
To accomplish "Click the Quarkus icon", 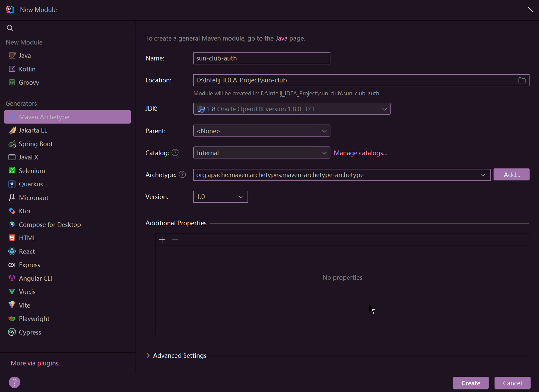I will pyautogui.click(x=12, y=184).
